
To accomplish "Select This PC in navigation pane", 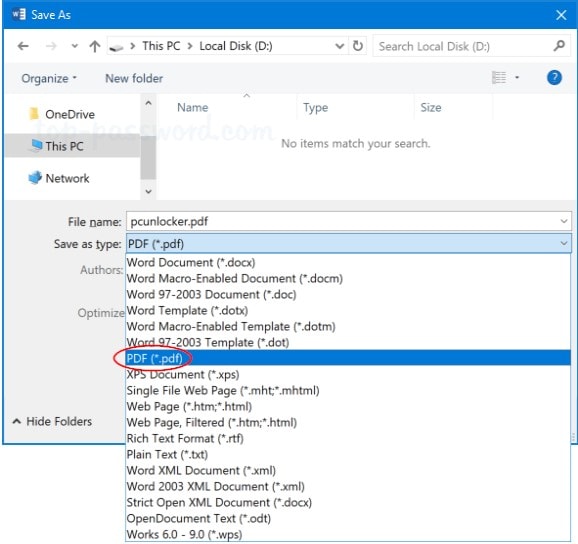I will pos(72,146).
